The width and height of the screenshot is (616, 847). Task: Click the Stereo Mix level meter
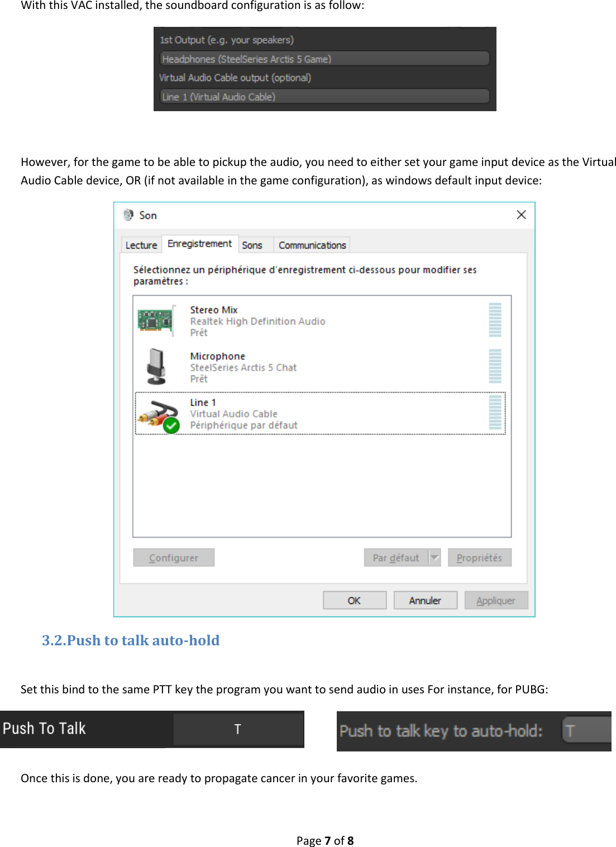click(495, 320)
